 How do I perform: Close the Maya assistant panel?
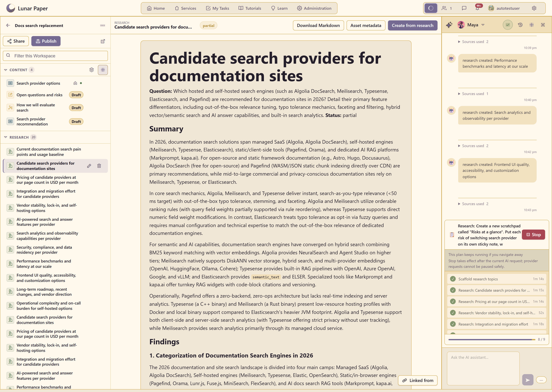543,25
